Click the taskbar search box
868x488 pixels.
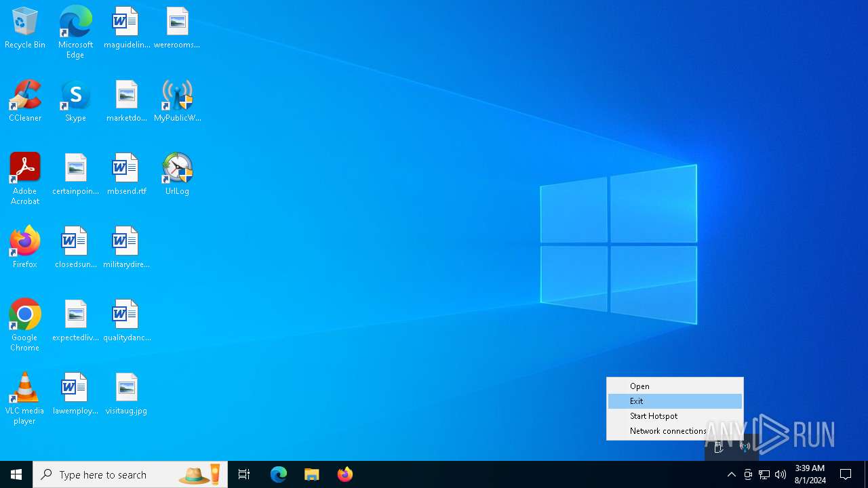click(x=130, y=474)
